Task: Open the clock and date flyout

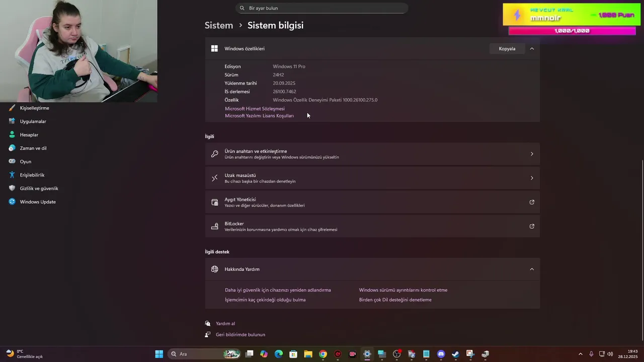Action: pyautogui.click(x=629, y=354)
